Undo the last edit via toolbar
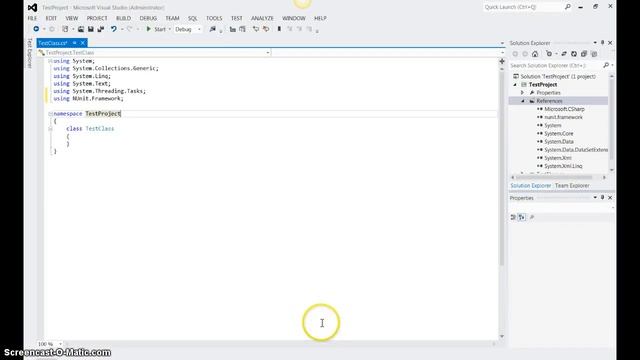This screenshot has height=360, width=640. [x=113, y=29]
